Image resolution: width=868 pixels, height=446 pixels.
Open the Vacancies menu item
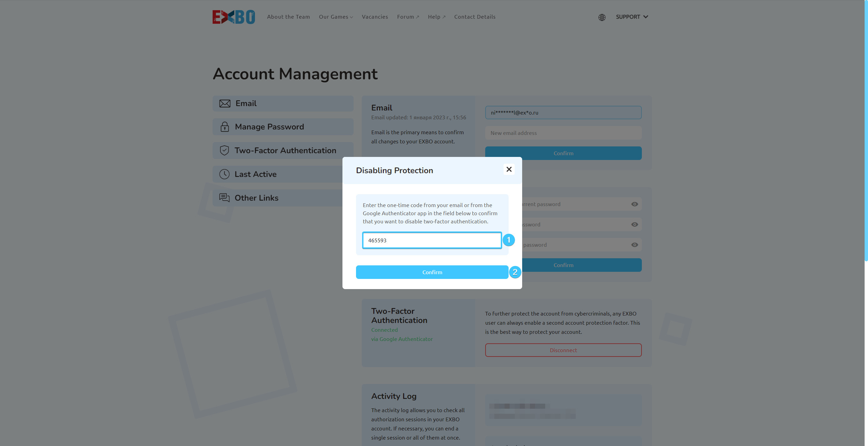pyautogui.click(x=375, y=17)
